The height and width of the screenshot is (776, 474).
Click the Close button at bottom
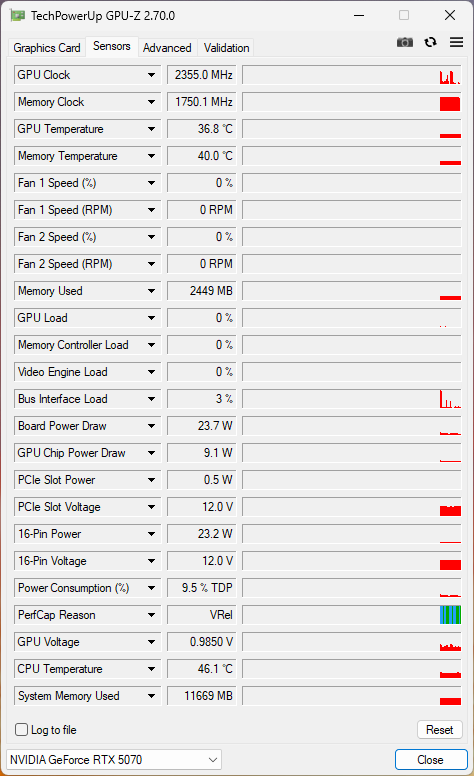431,760
